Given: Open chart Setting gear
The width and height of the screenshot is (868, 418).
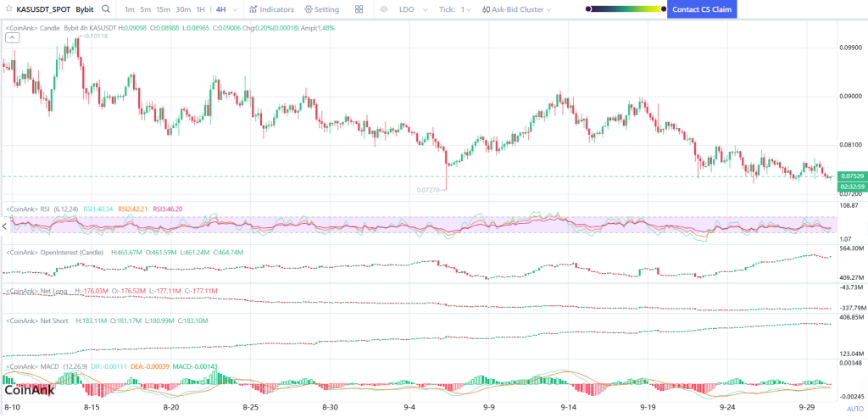Looking at the screenshot, I should coord(321,9).
